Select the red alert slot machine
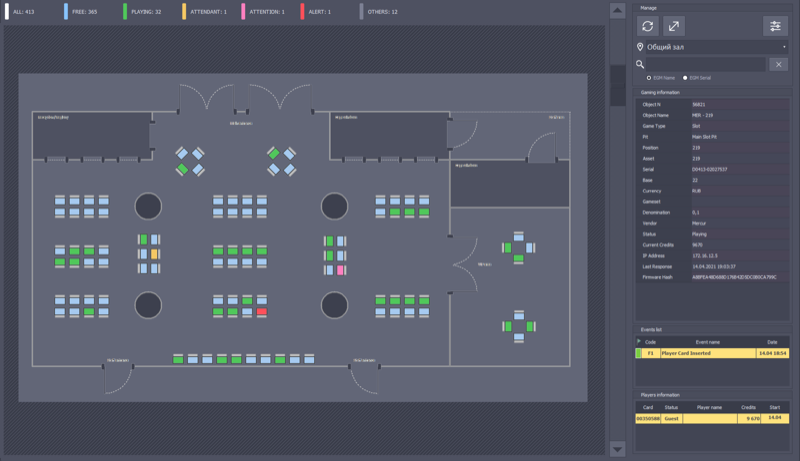The height and width of the screenshot is (461, 800). (x=262, y=312)
